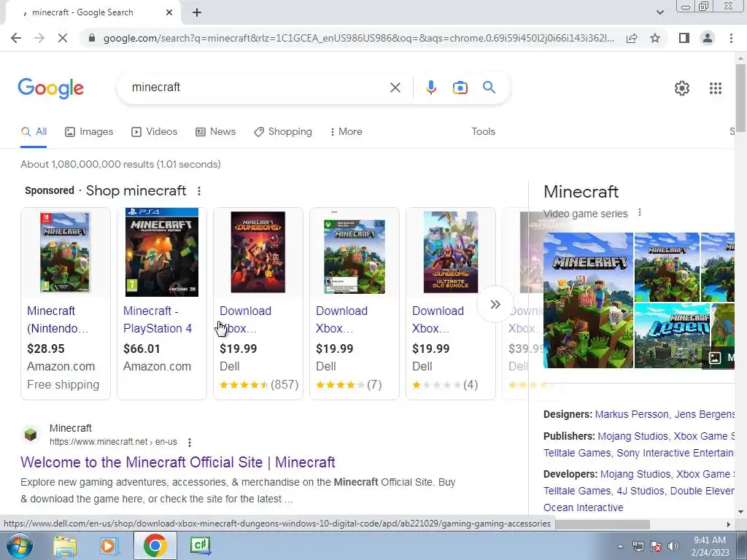
Task: Open Chrome's three-dot menu
Action: point(731,38)
